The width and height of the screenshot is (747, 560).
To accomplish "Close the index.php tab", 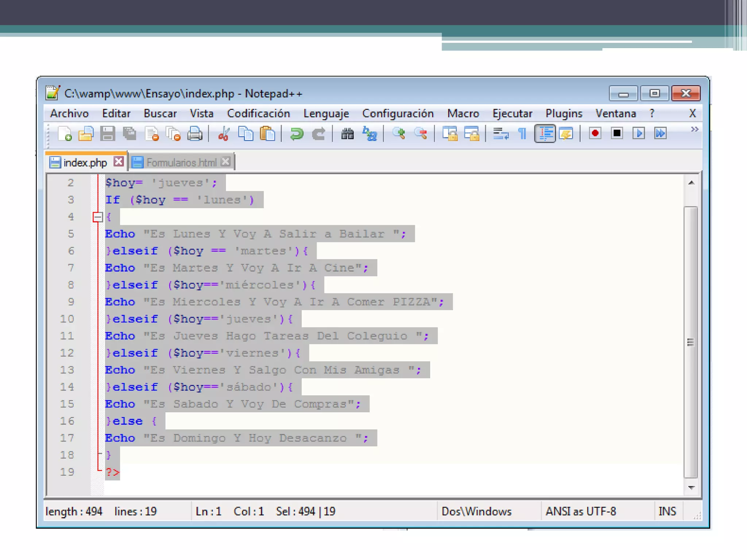I will point(118,161).
